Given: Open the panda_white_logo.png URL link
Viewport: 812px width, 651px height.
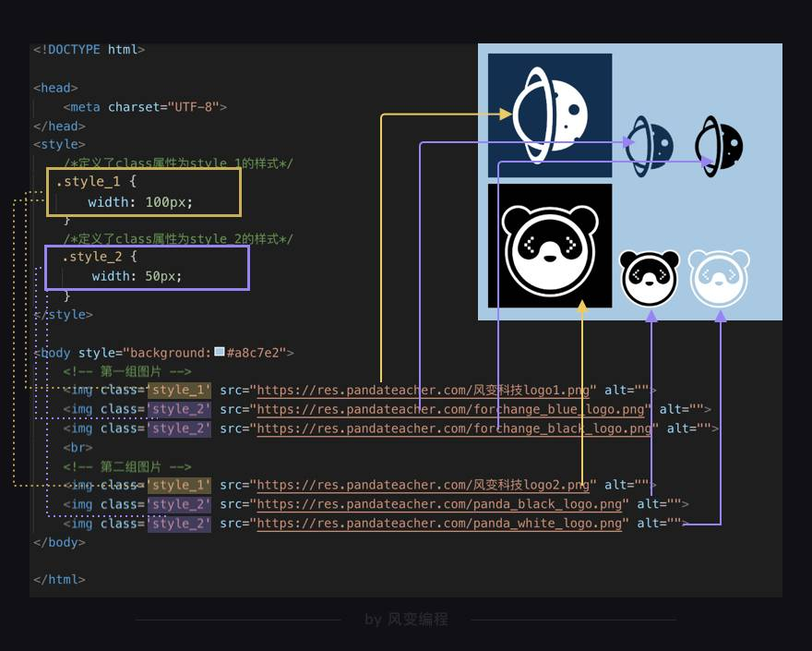Looking at the screenshot, I should [x=439, y=524].
